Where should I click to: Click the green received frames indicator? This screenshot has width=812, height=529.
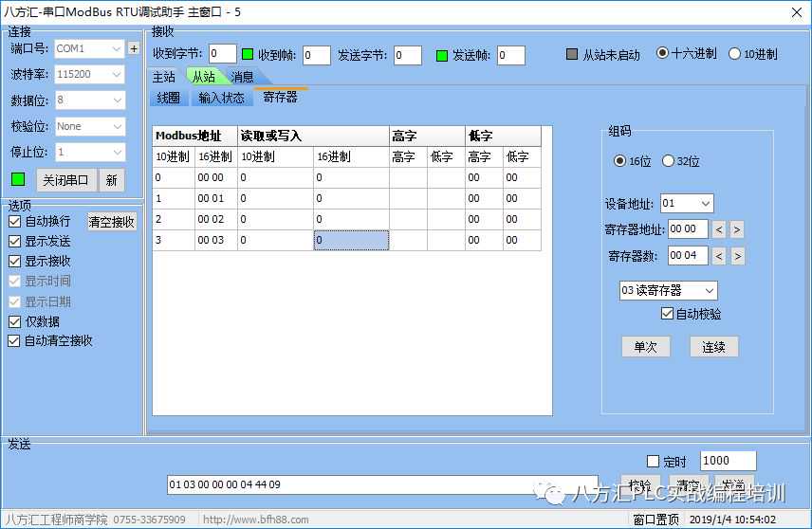[248, 55]
